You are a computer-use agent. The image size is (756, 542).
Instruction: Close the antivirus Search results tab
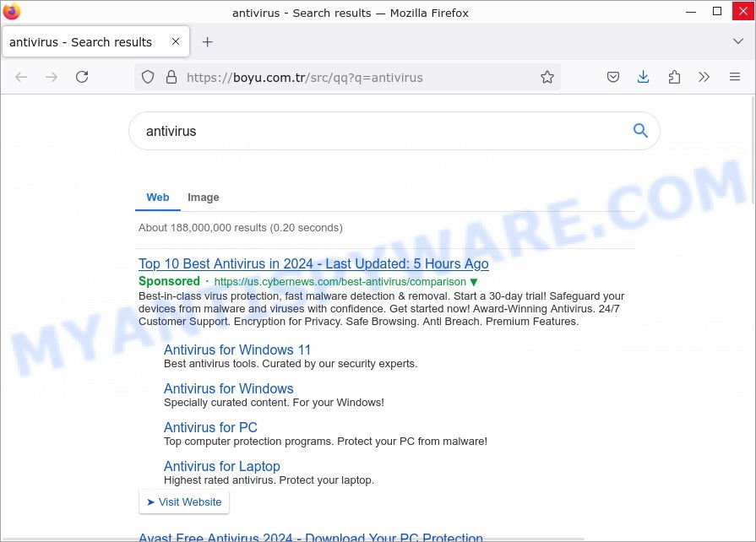pos(176,41)
